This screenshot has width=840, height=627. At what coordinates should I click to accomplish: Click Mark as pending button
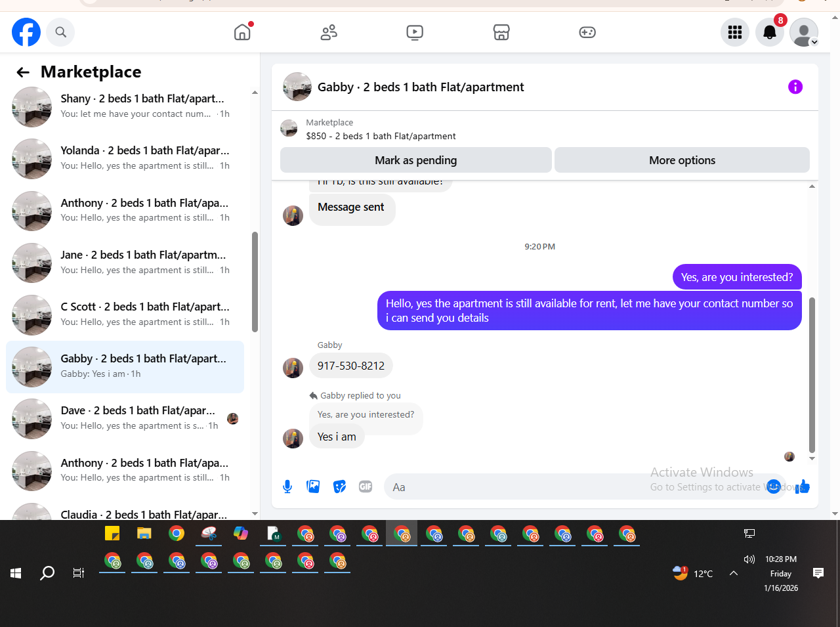pyautogui.click(x=416, y=160)
